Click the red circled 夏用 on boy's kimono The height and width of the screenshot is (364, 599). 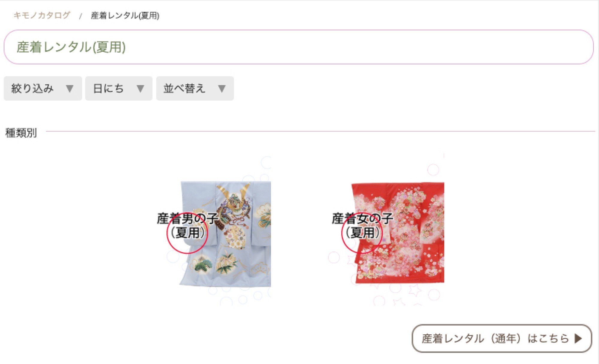pyautogui.click(x=187, y=233)
